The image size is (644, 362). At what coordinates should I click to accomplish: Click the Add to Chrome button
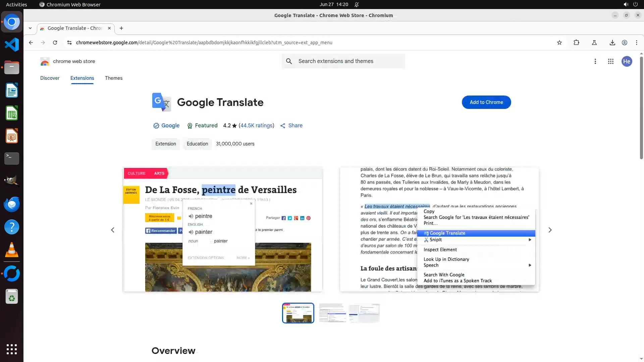(486, 102)
